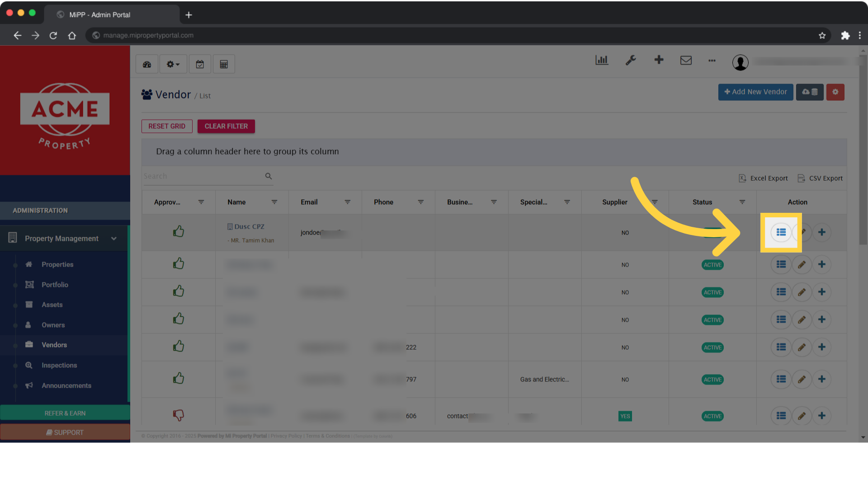This screenshot has width=868, height=488.
Task: Click the wrench tools icon
Action: point(631,60)
